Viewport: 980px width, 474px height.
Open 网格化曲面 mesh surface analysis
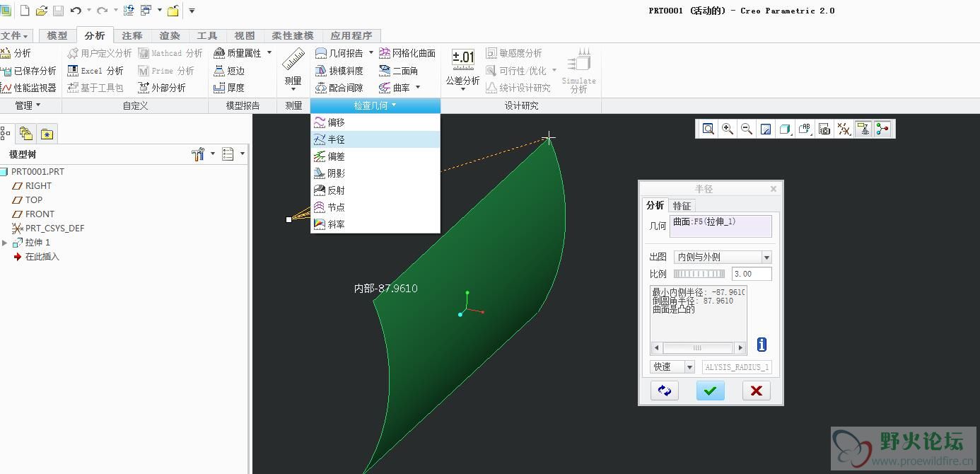pyautogui.click(x=407, y=53)
